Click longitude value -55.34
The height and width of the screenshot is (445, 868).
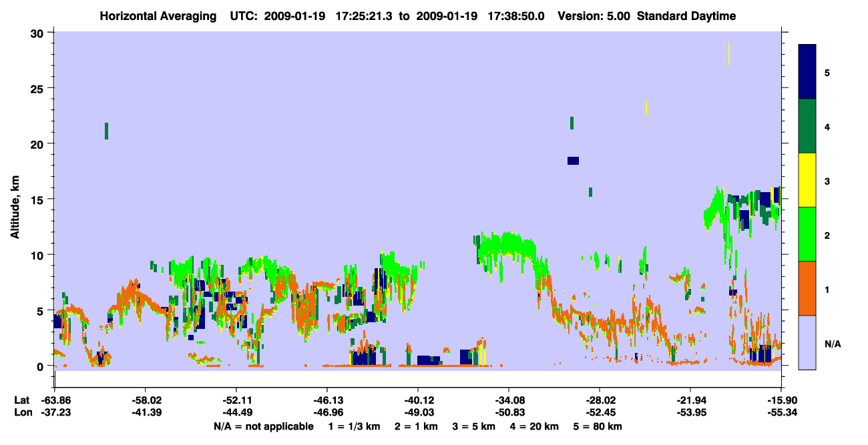781,412
